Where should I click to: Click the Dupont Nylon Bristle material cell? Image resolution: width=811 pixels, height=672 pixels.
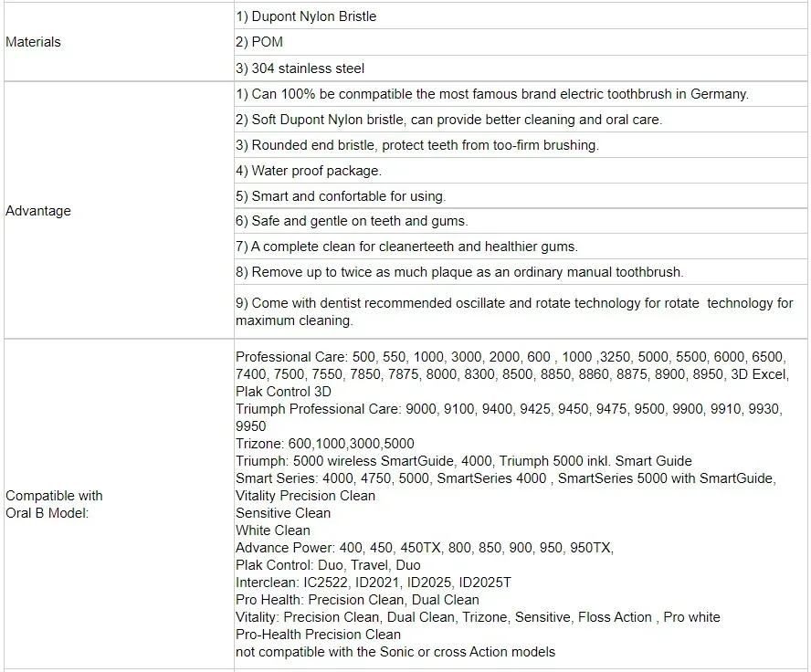click(306, 16)
